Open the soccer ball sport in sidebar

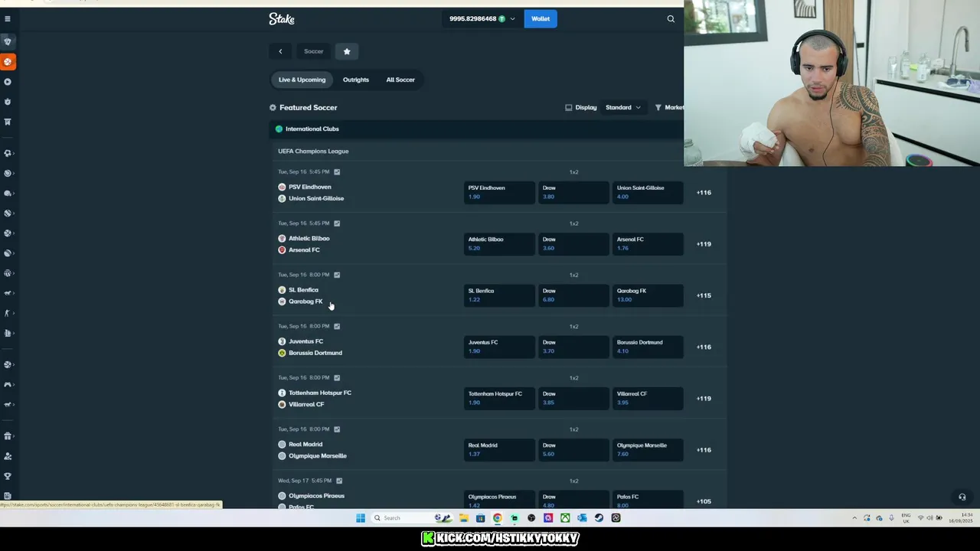click(x=8, y=153)
